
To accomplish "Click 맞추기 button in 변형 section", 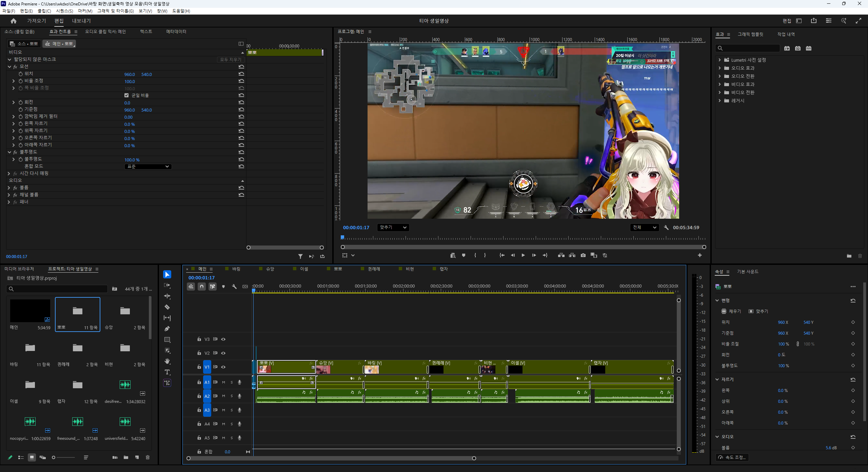I will point(758,311).
